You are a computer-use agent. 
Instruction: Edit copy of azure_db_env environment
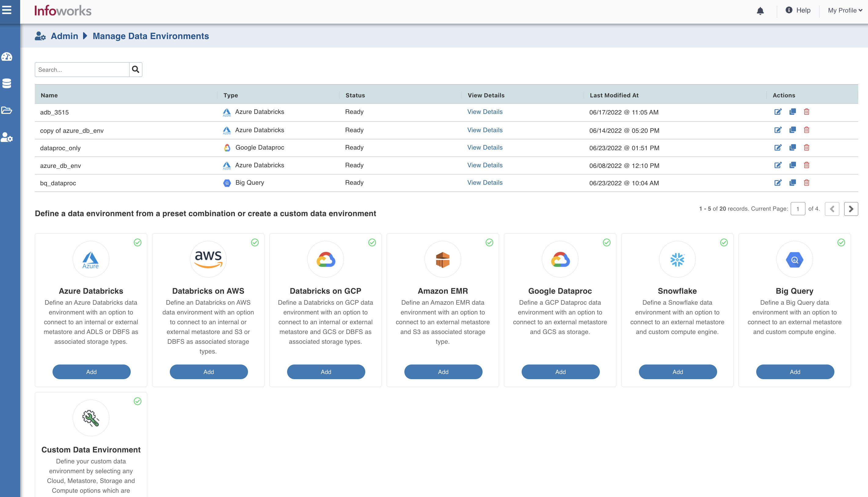tap(778, 130)
